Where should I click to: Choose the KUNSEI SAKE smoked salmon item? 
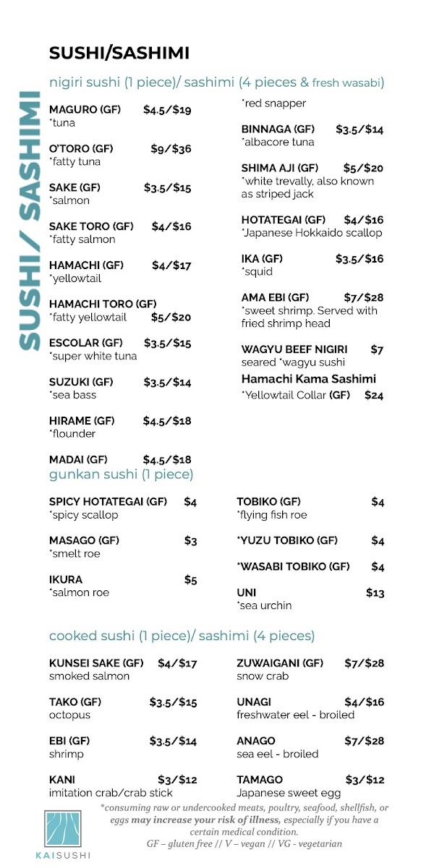[x=123, y=670]
